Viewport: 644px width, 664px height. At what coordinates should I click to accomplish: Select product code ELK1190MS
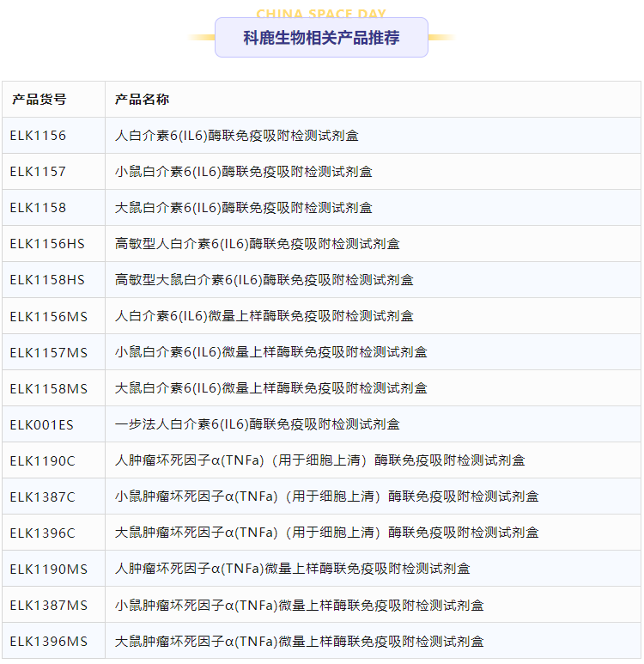coord(49,570)
